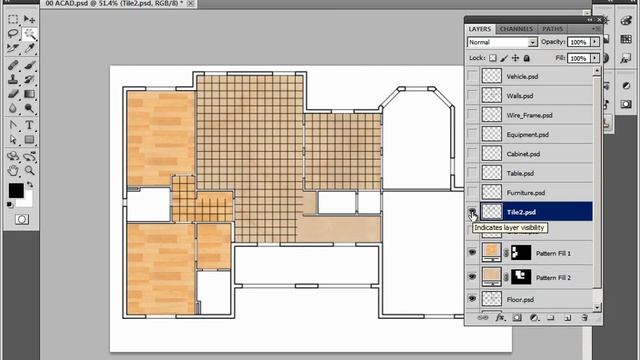Viewport: 640px width, 360px height.
Task: Switch to the Layers tab
Action: (480, 29)
